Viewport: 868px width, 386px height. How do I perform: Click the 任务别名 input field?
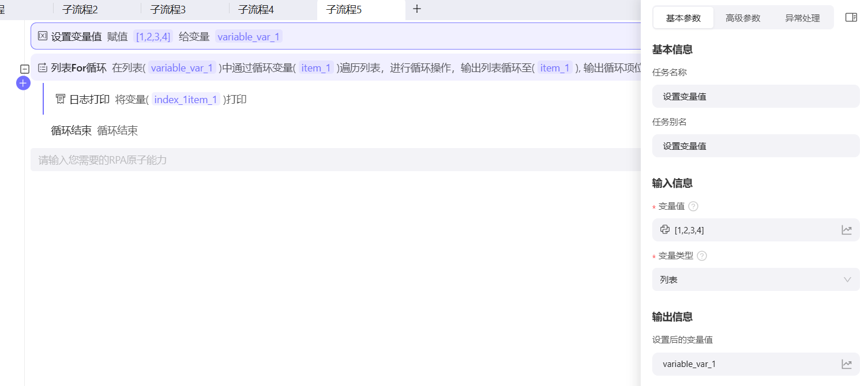point(756,146)
